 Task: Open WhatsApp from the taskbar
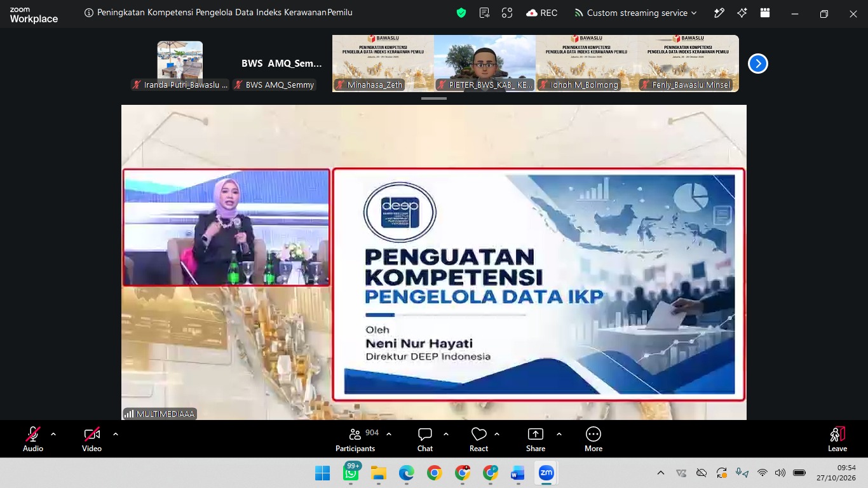pos(351,473)
